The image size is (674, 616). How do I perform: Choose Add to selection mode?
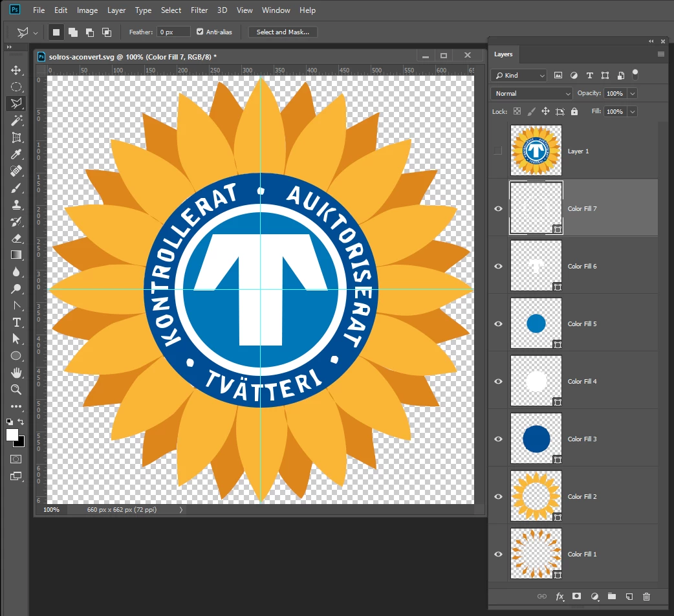click(73, 32)
